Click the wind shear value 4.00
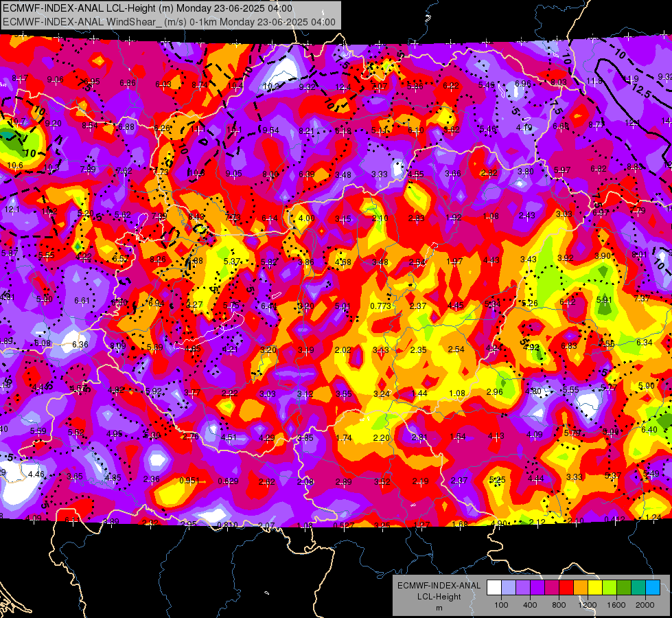Screen dimensions: 672x618 (x=306, y=218)
